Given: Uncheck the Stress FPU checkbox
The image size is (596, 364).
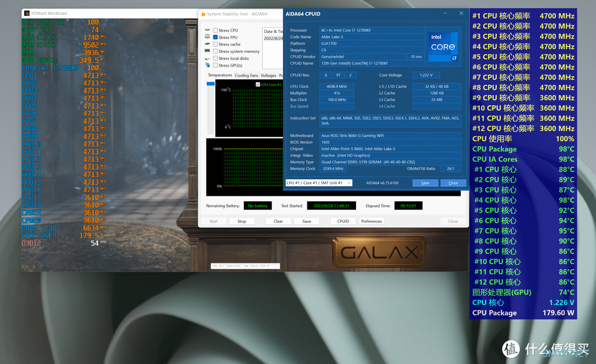Looking at the screenshot, I should (x=215, y=38).
